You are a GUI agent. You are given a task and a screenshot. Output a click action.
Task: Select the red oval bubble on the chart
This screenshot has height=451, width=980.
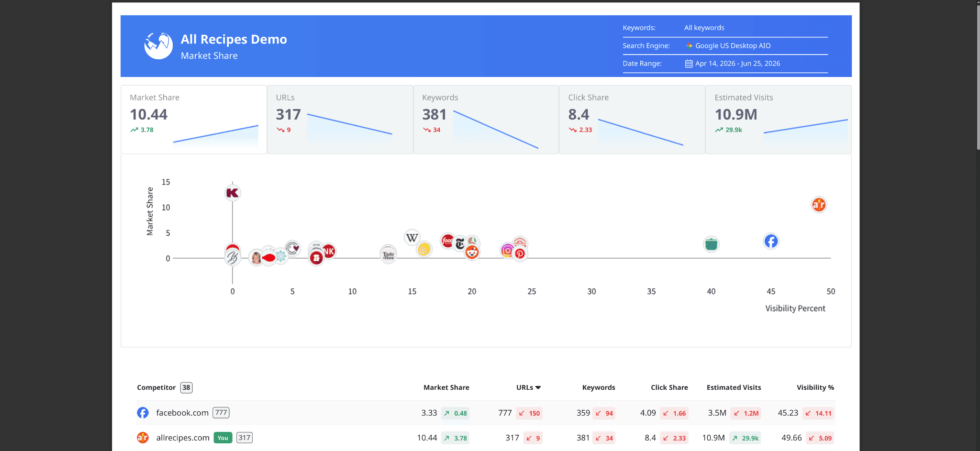[x=269, y=258]
